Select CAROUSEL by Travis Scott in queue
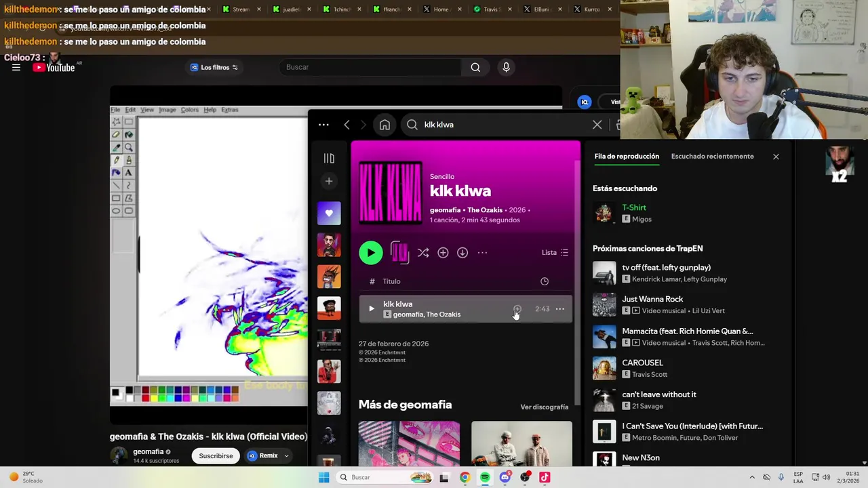Screen dimensions: 868x488 [685, 368]
